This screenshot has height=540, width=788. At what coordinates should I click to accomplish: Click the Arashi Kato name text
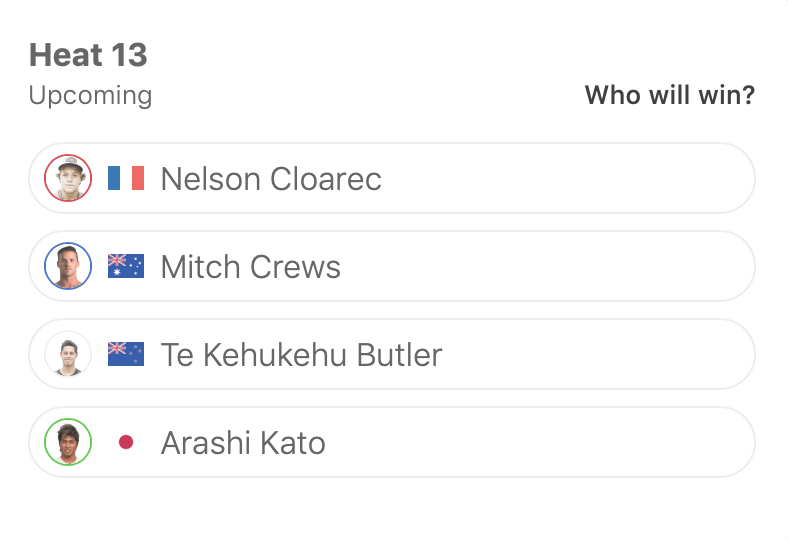click(x=243, y=443)
